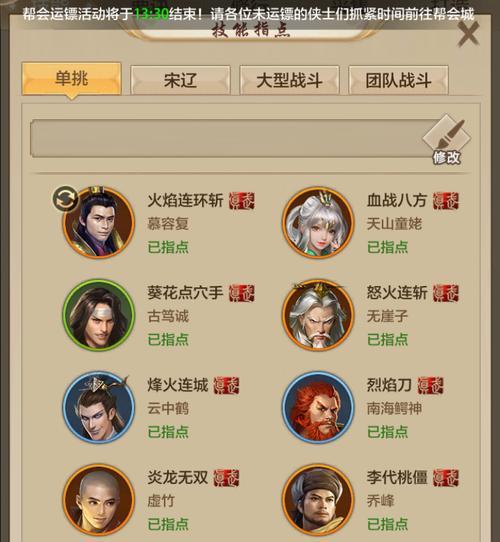The image size is (500, 542).
Task: Select the 单挑 tab
Action: click(x=71, y=79)
